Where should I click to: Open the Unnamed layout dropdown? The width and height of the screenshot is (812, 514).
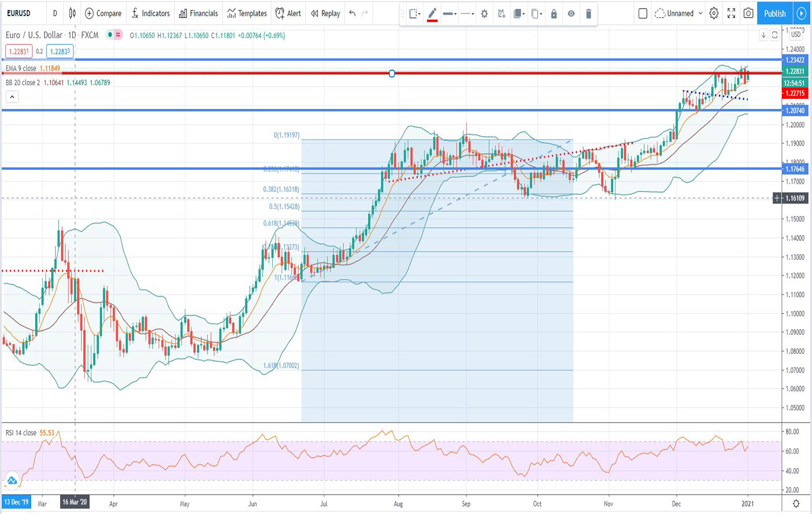(x=679, y=13)
